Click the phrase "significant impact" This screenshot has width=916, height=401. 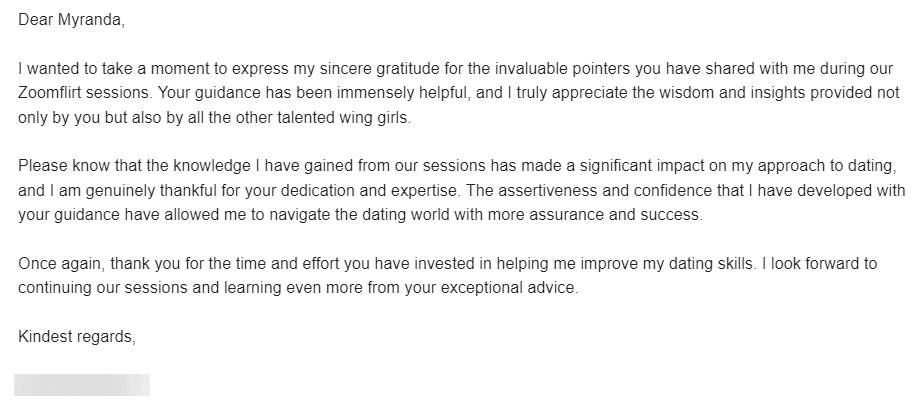(x=646, y=166)
